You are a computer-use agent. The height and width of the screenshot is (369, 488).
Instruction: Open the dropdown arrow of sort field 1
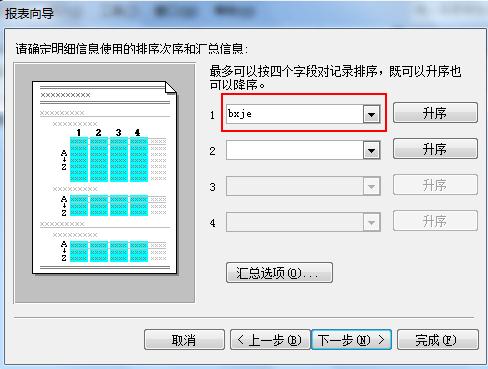[x=371, y=114]
